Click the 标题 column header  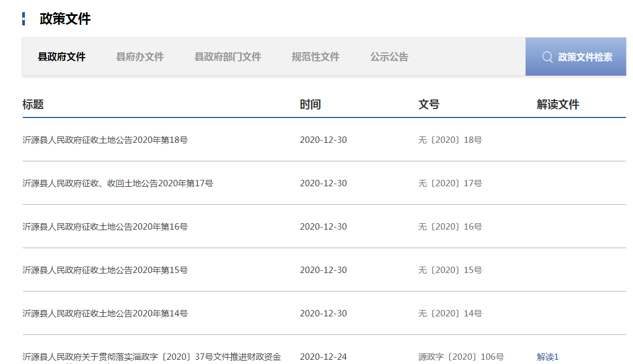pyautogui.click(x=33, y=105)
